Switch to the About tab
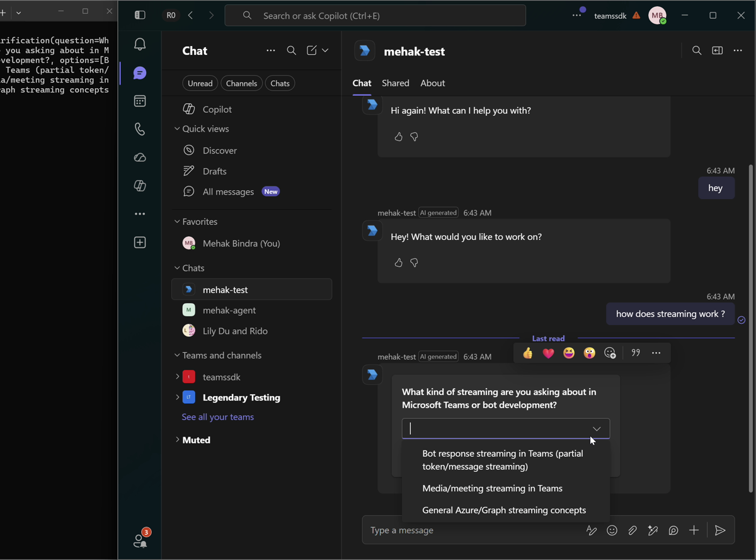 point(433,83)
